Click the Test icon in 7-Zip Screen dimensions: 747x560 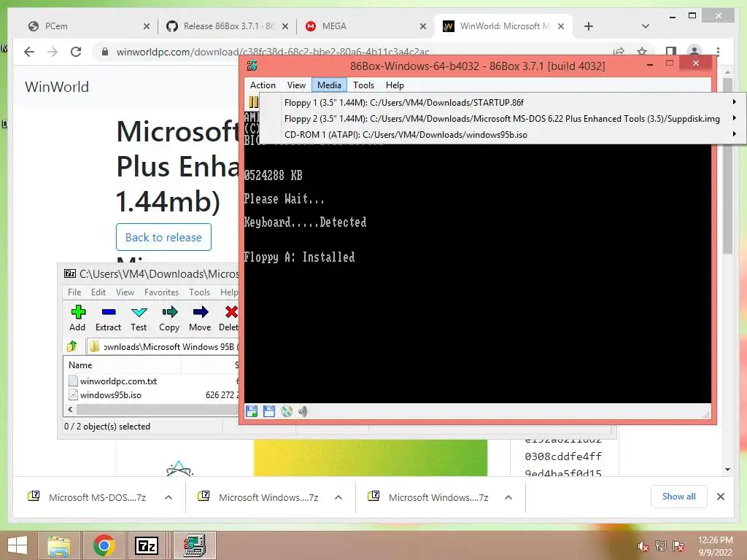139,312
